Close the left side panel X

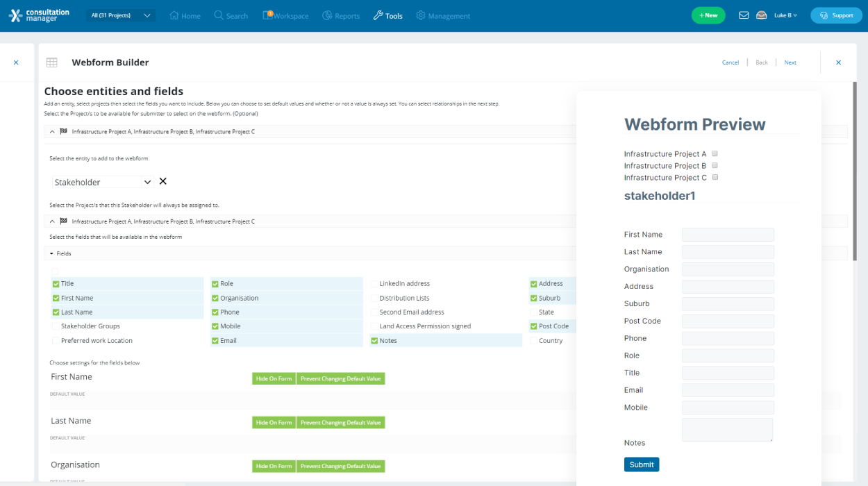point(16,62)
